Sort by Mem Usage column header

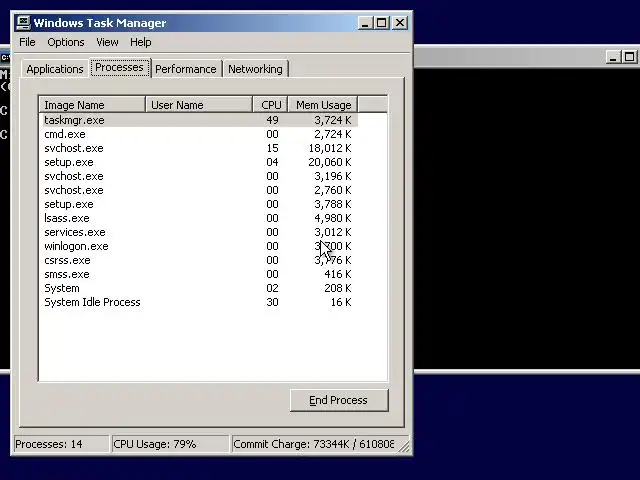pos(323,105)
